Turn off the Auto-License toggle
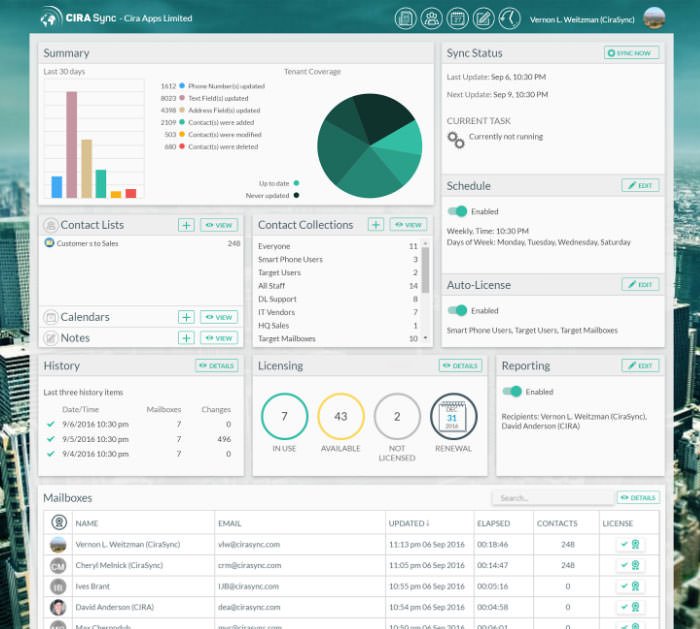This screenshot has width=700, height=629. (457, 310)
